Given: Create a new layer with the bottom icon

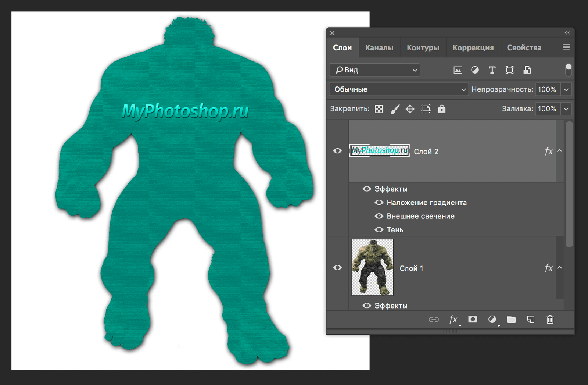Looking at the screenshot, I should [530, 320].
